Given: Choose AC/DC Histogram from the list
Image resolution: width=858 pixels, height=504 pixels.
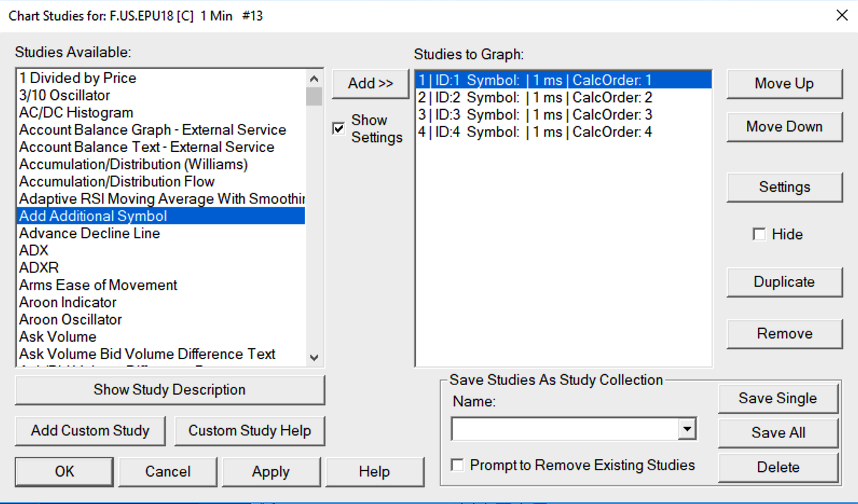Looking at the screenshot, I should click(161, 113).
